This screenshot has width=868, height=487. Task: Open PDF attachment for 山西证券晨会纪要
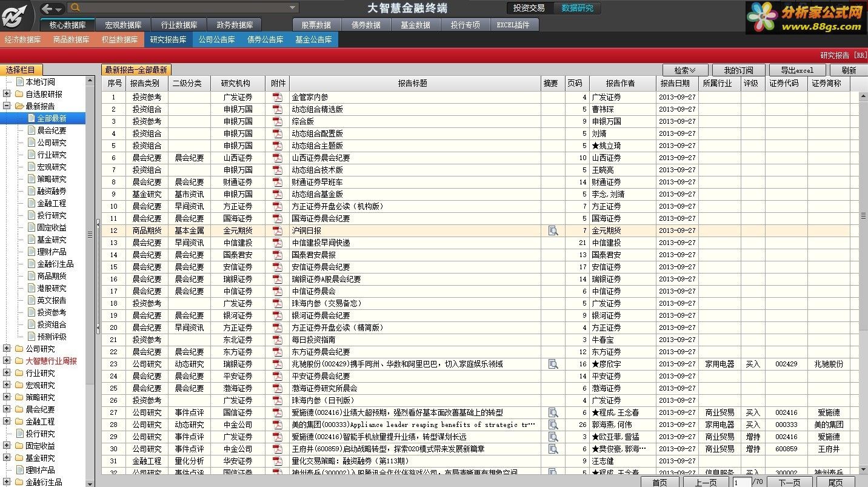click(x=278, y=158)
